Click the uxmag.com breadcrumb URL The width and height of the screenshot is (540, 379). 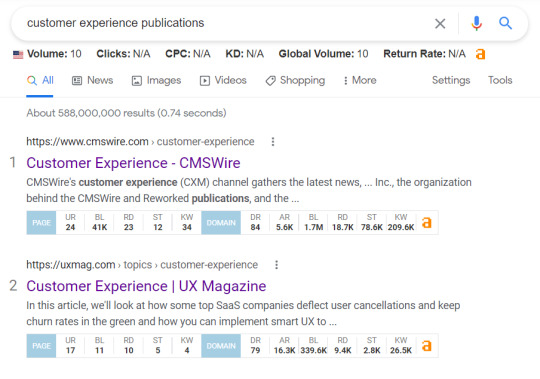(x=142, y=265)
